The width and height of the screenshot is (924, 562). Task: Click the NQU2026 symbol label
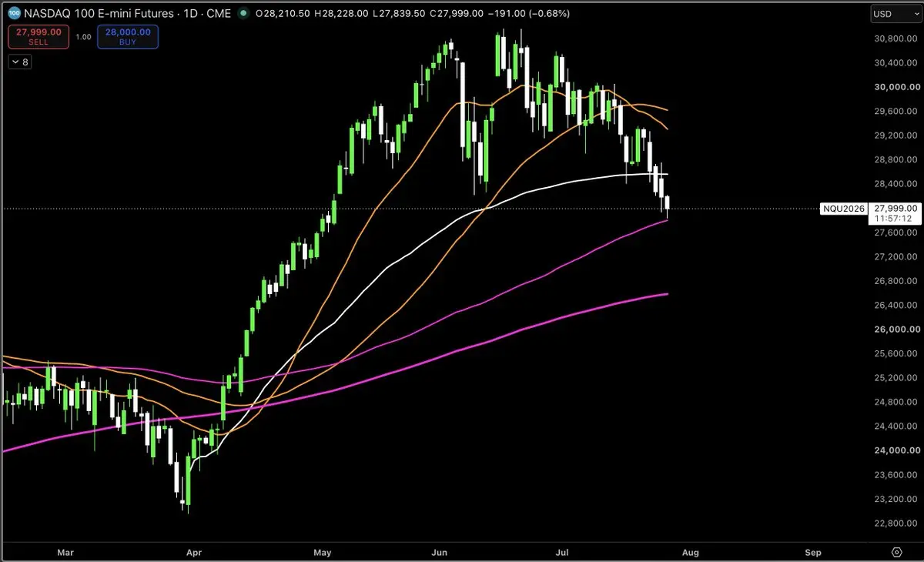845,209
